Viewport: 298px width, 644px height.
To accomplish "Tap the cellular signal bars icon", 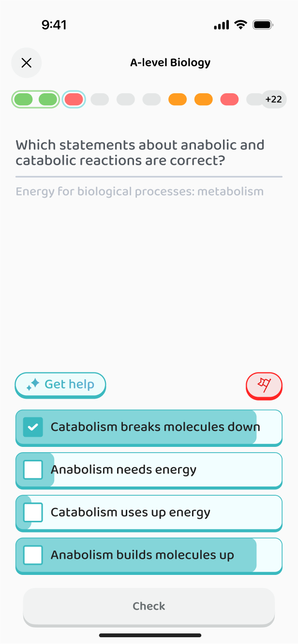I will [222, 25].
